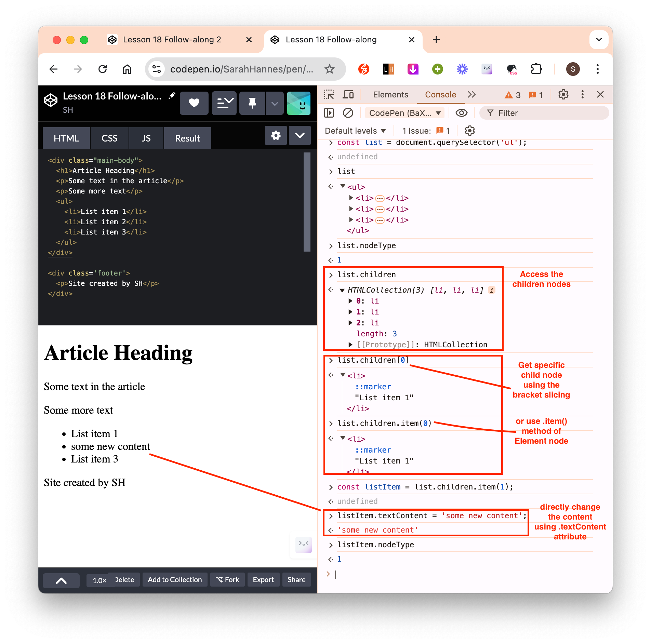
Task: Edit pen title with the pencil icon
Action: tap(172, 96)
